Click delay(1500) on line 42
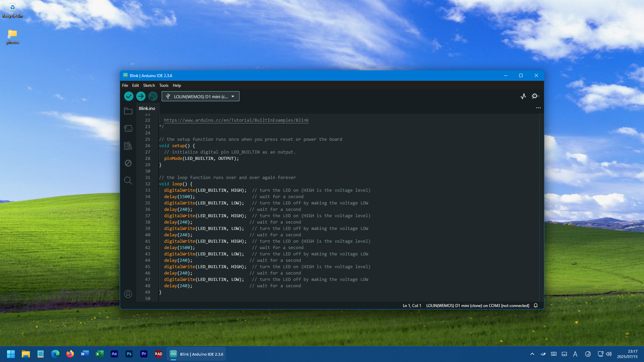Viewport: 644px width, 362px height. coord(179,248)
